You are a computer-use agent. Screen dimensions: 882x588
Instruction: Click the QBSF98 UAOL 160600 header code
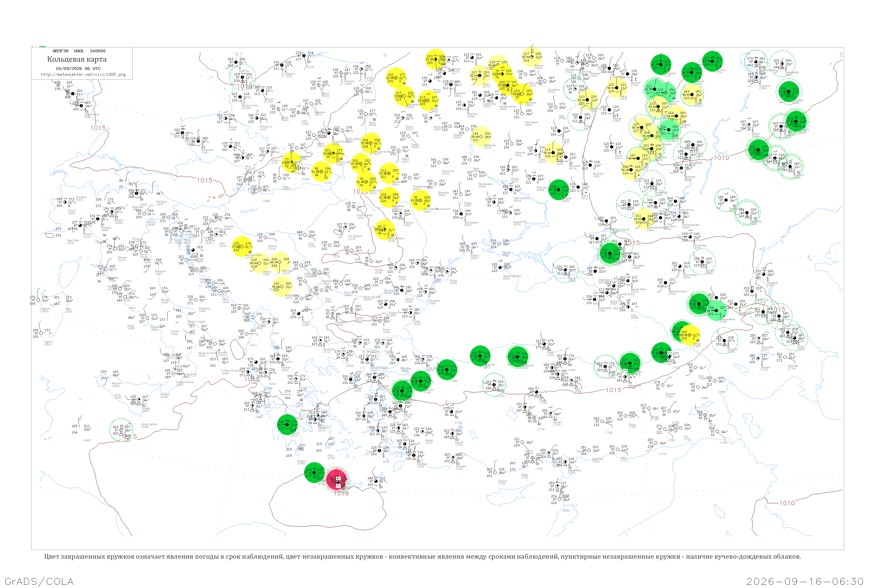79,51
